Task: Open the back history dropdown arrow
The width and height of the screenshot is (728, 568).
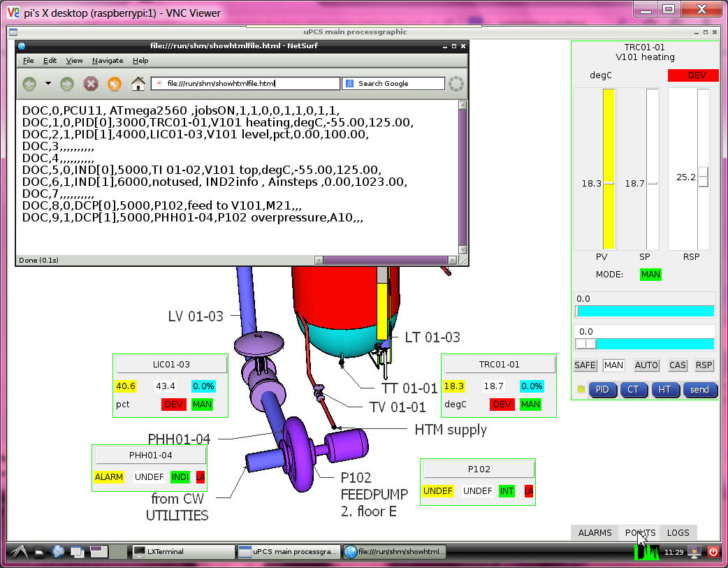Action: (x=48, y=84)
